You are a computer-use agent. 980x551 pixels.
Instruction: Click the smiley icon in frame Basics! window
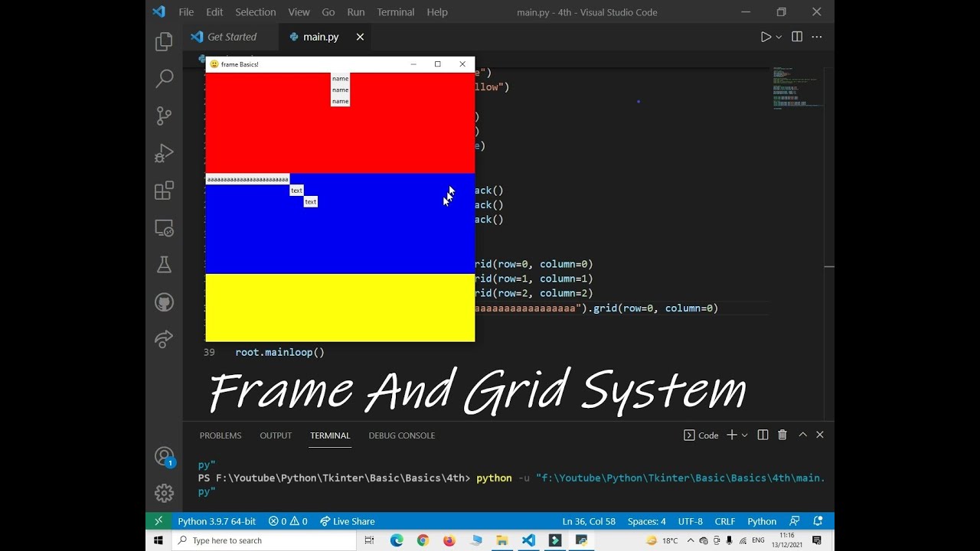[x=214, y=64]
